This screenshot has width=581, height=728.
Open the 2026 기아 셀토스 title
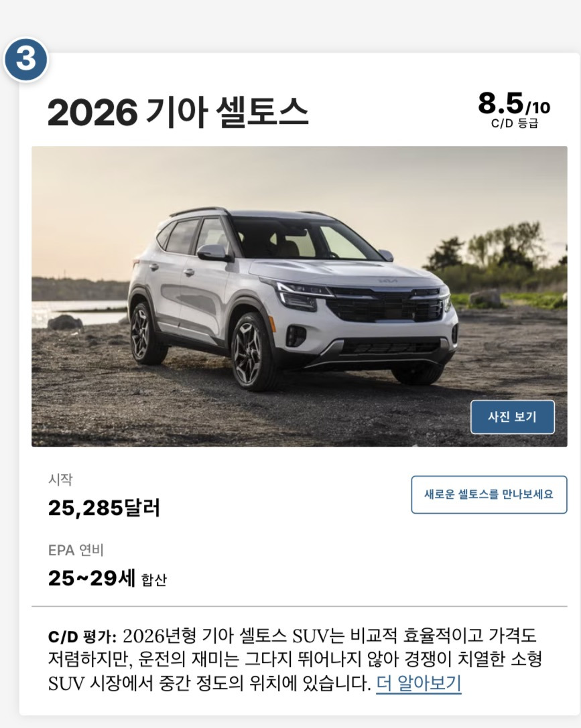(178, 113)
